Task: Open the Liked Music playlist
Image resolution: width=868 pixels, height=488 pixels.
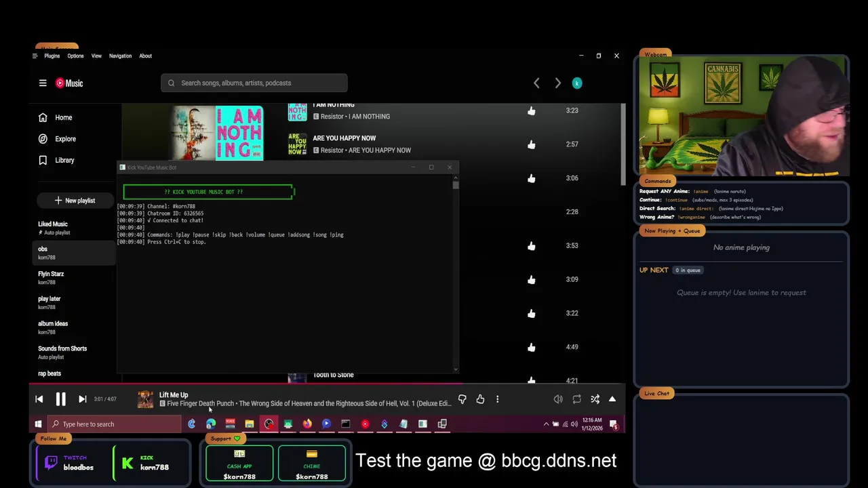Action: (73, 228)
